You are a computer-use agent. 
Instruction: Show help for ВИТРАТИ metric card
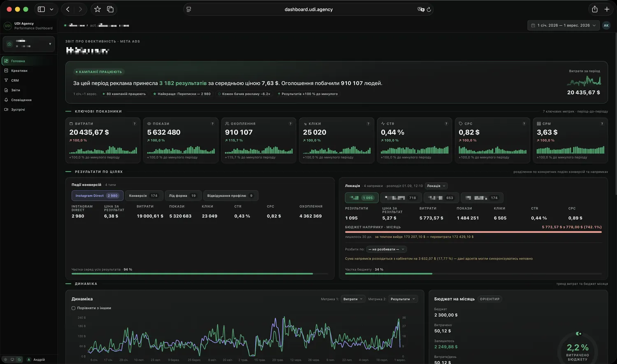point(135,124)
